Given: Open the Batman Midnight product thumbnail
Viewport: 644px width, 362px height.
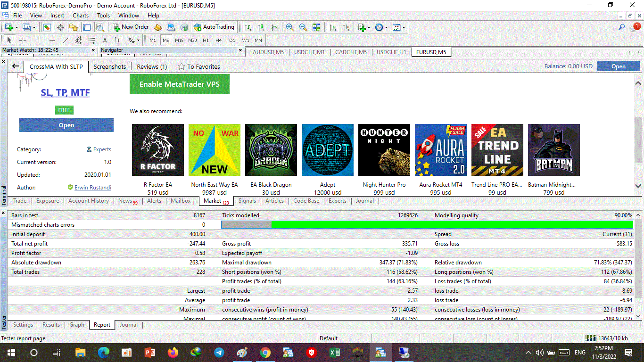Looking at the screenshot, I should coord(554,150).
